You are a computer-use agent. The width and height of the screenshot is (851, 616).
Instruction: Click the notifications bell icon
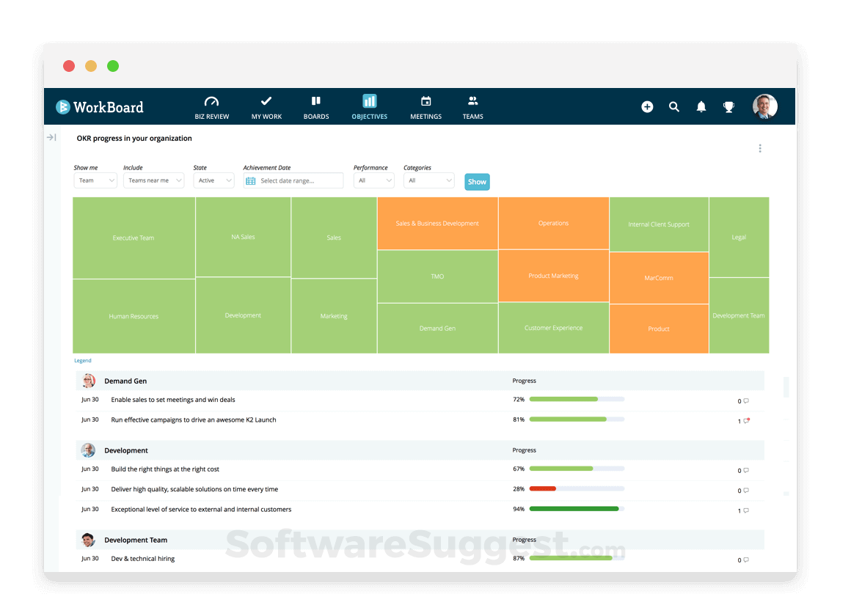click(x=701, y=106)
